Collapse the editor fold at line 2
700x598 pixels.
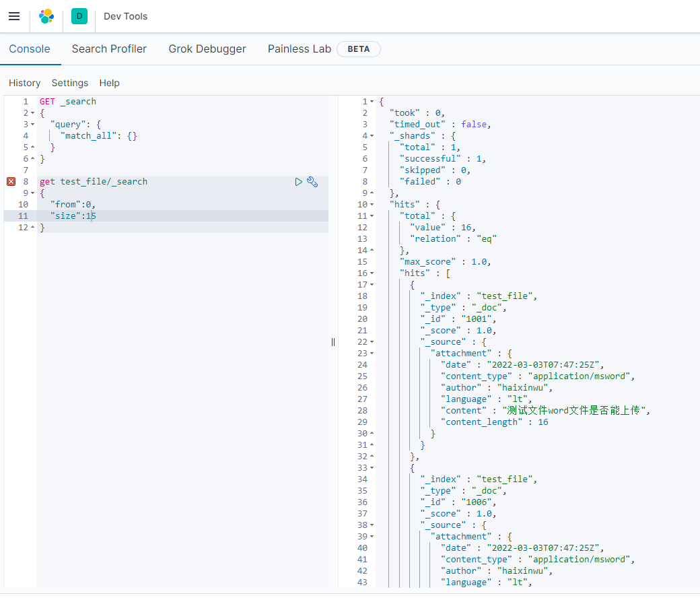(x=32, y=113)
